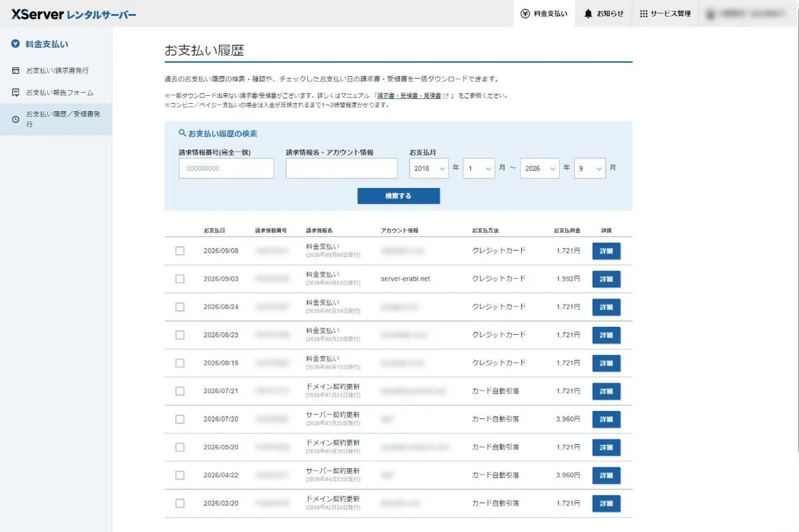The width and height of the screenshot is (799, 532).
Task: Click the server-erabi.net account cell
Action: coord(405,279)
